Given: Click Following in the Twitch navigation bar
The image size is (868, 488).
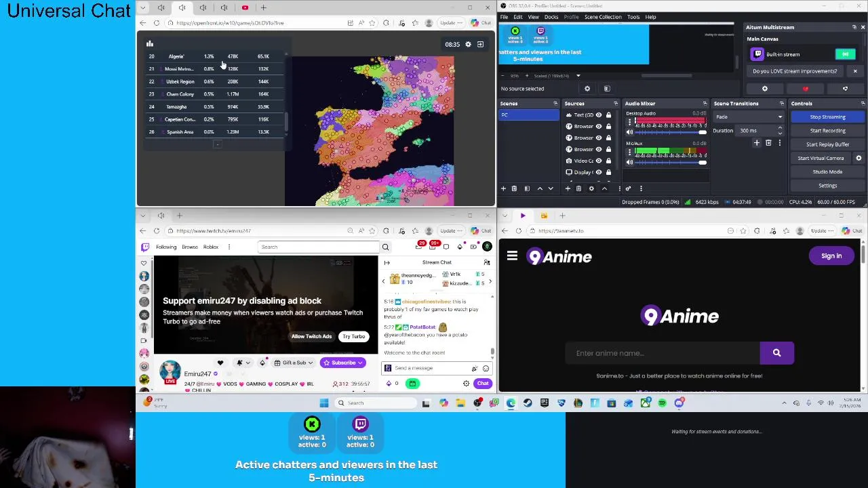Looking at the screenshot, I should (x=166, y=247).
